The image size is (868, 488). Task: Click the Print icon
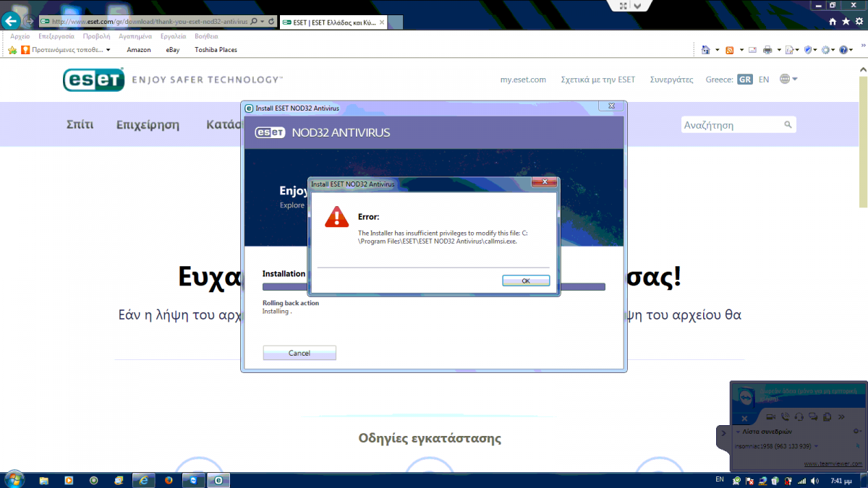point(767,50)
